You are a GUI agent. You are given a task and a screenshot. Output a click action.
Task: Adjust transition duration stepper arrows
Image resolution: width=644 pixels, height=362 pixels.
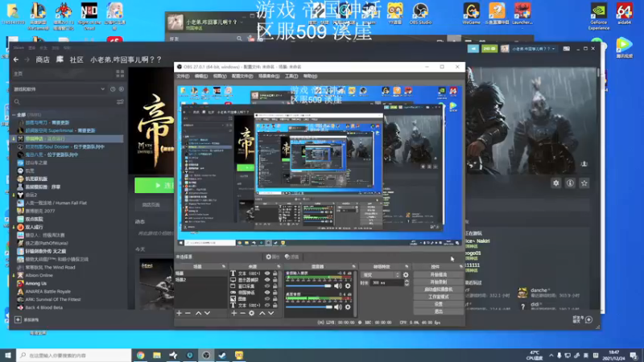click(407, 283)
